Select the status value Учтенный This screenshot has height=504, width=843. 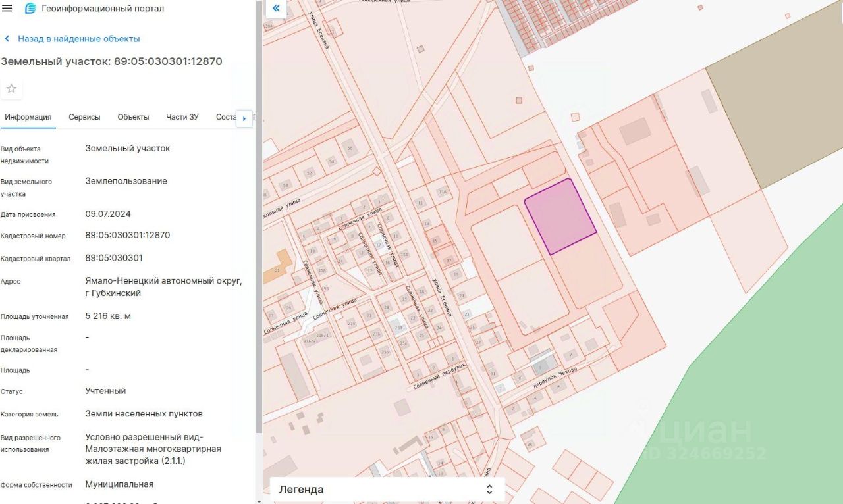(105, 391)
